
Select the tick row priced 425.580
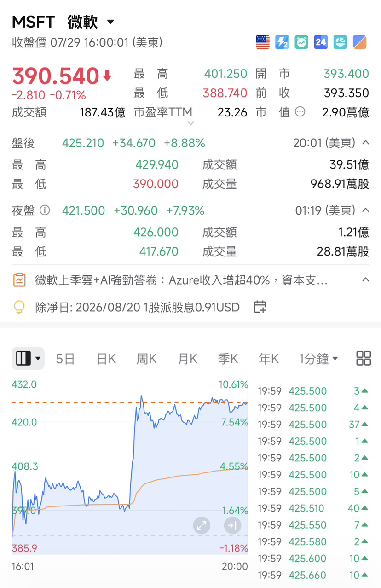pyautogui.click(x=313, y=541)
